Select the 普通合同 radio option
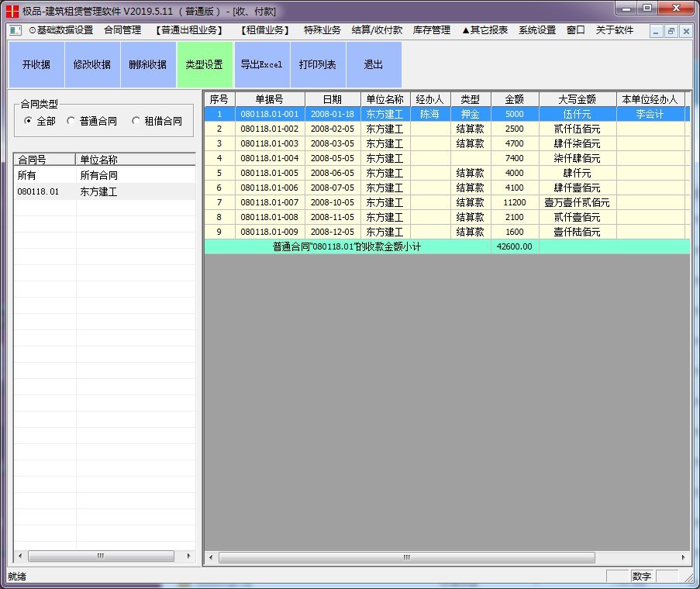700x589 pixels. pyautogui.click(x=72, y=121)
